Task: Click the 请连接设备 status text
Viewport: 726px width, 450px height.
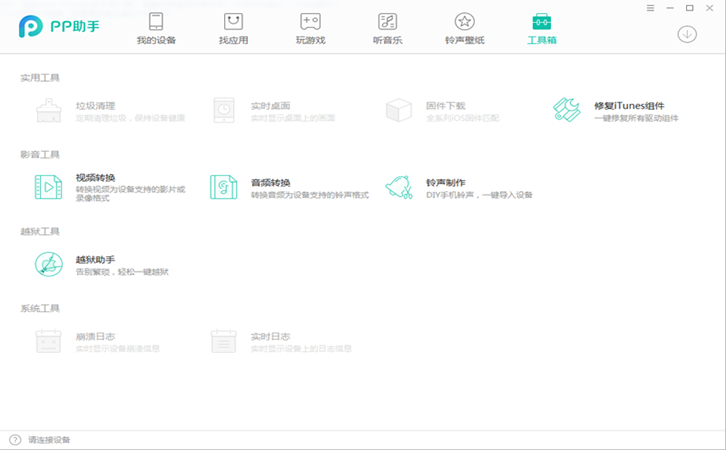Action: pos(49,440)
